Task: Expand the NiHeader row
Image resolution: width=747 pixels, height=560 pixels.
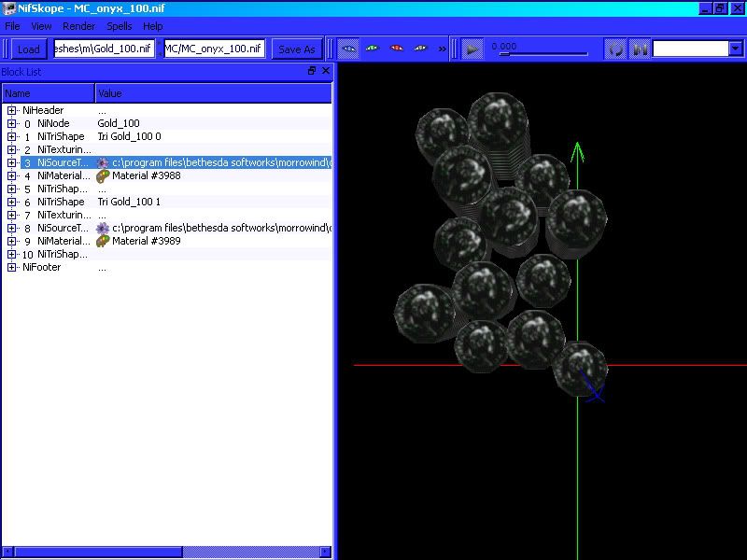Action: [x=11, y=110]
